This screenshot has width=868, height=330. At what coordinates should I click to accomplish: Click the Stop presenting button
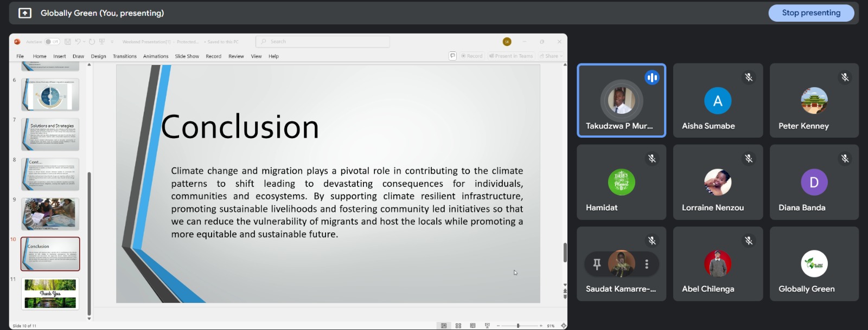point(811,13)
